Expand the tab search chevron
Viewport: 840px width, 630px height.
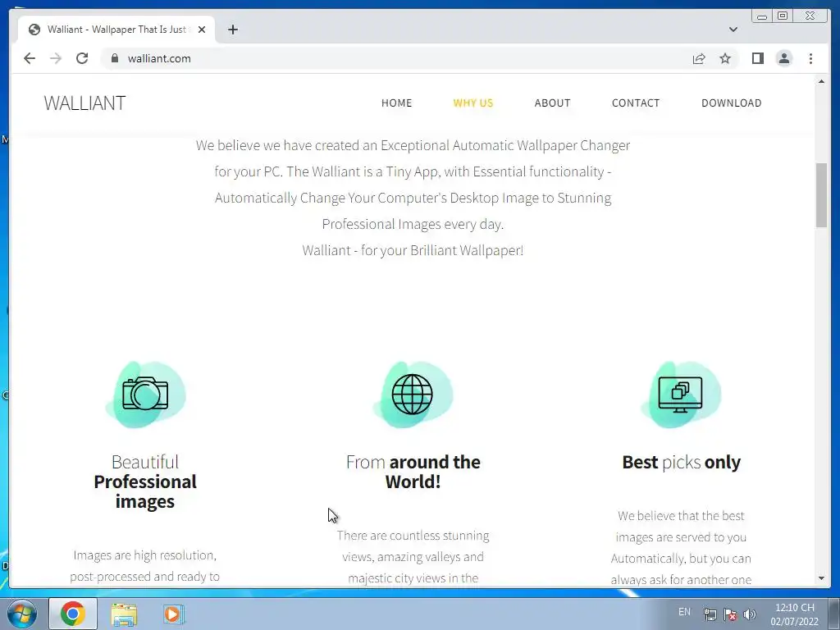pyautogui.click(x=733, y=30)
